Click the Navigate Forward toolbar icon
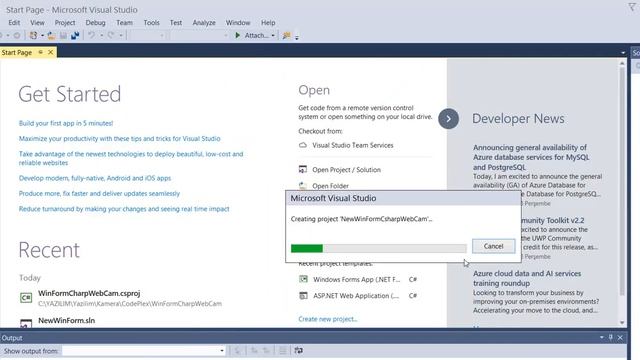Viewport: 640px width, 360px height. tap(17, 36)
